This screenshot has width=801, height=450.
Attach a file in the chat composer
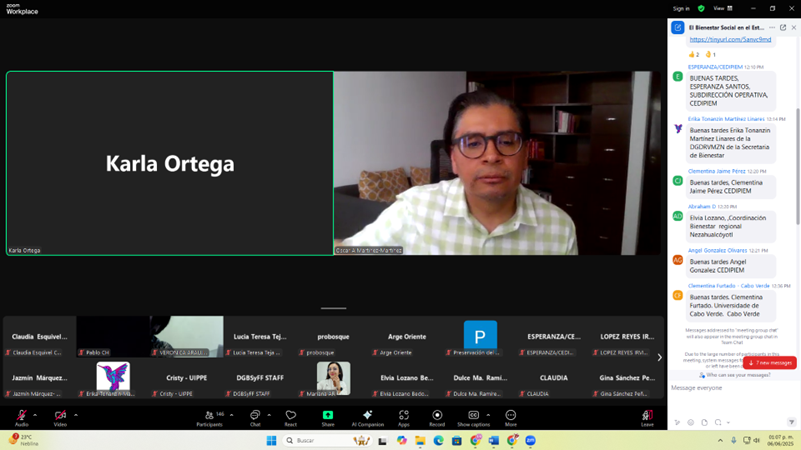tap(704, 422)
